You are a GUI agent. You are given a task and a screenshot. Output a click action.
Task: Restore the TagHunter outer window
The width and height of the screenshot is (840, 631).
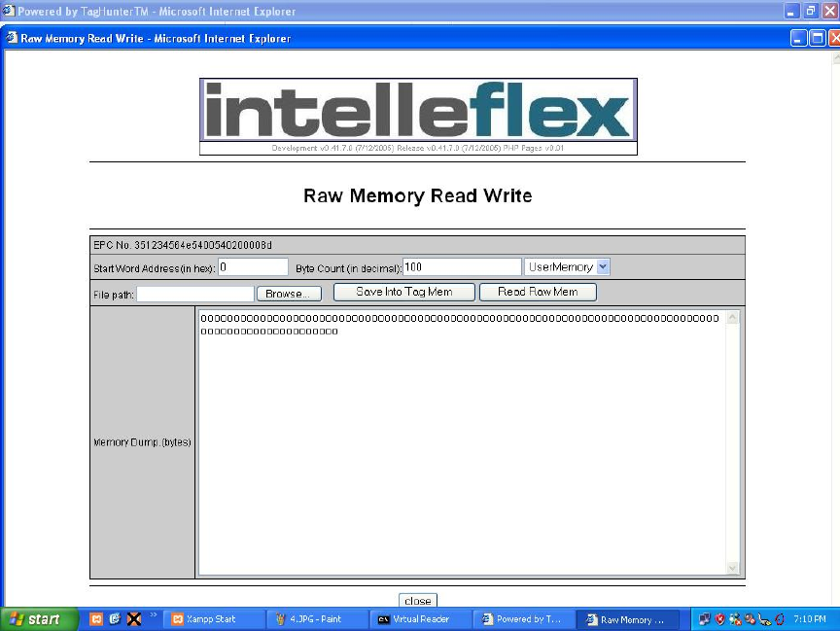click(811, 11)
